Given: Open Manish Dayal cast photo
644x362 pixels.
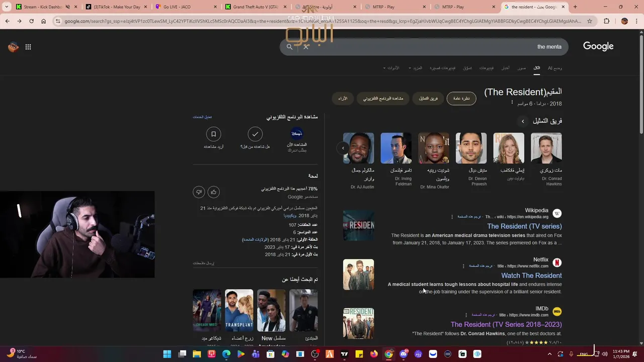Looking at the screenshot, I should 471,148.
